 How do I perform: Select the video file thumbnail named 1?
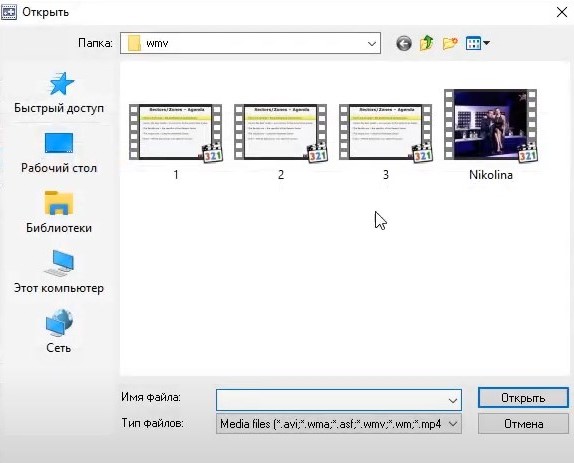pos(176,133)
